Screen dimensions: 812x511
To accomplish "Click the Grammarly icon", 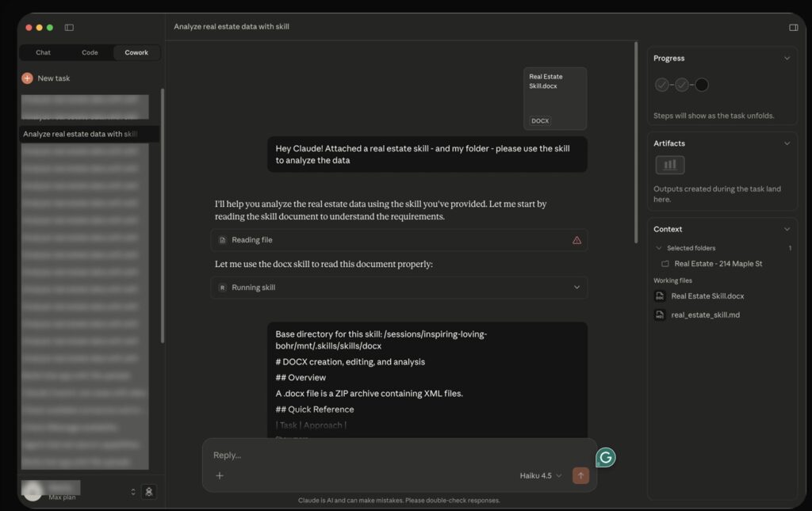I will point(606,457).
